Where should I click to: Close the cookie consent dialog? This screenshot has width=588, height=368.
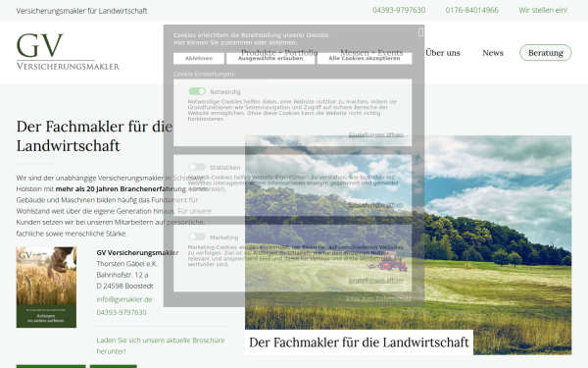coord(420,32)
